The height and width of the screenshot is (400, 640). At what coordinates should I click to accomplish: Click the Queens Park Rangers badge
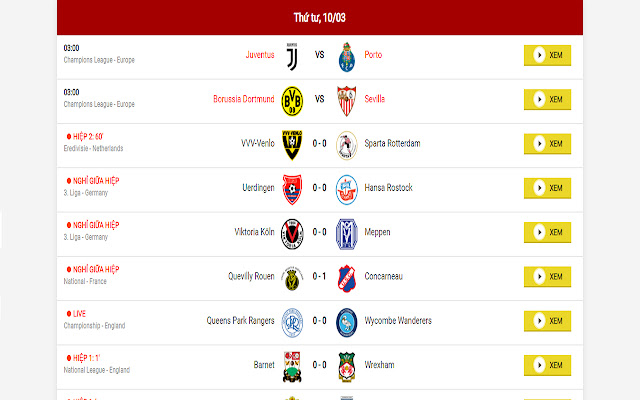[x=292, y=322]
